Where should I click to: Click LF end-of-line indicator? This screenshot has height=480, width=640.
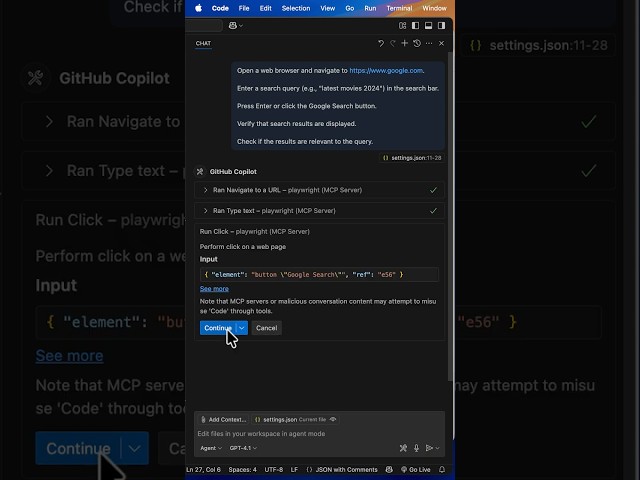[x=294, y=470]
